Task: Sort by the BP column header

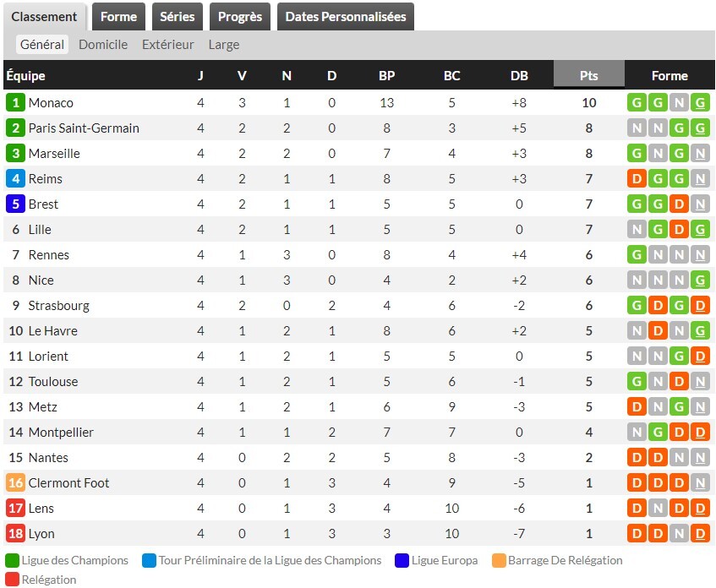Action: click(386, 76)
